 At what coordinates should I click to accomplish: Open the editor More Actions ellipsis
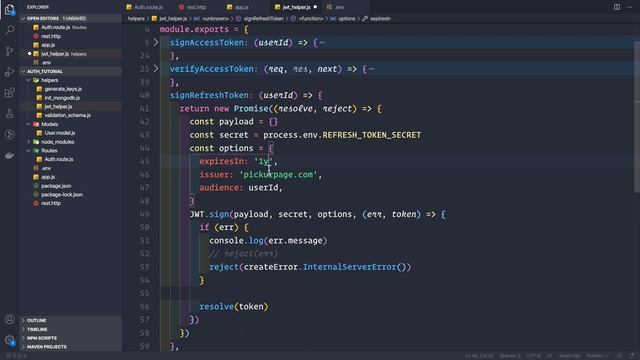click(x=629, y=7)
